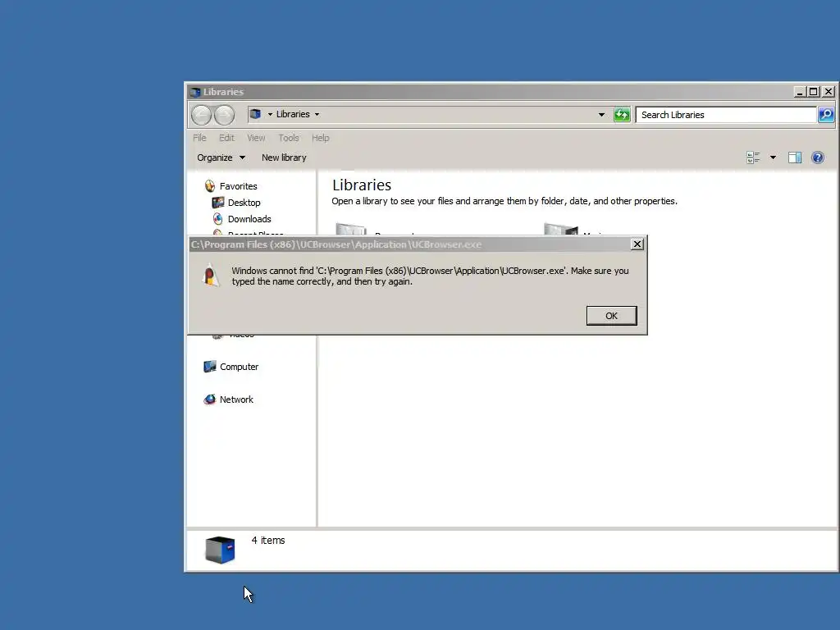Close the Libraries window
This screenshot has height=630, width=840.
tap(829, 92)
